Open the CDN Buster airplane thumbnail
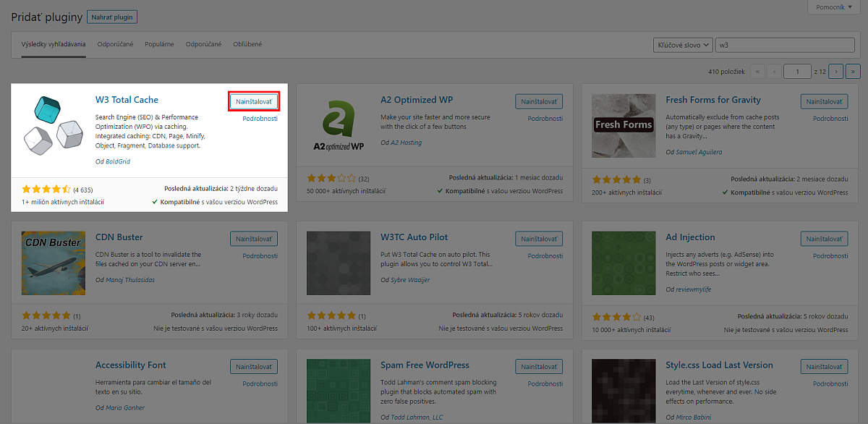 pyautogui.click(x=54, y=263)
